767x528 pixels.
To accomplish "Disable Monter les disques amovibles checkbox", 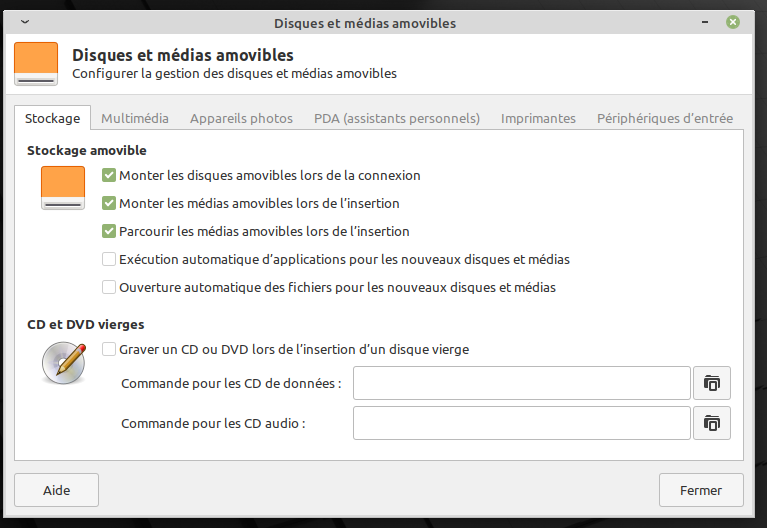I will [109, 175].
